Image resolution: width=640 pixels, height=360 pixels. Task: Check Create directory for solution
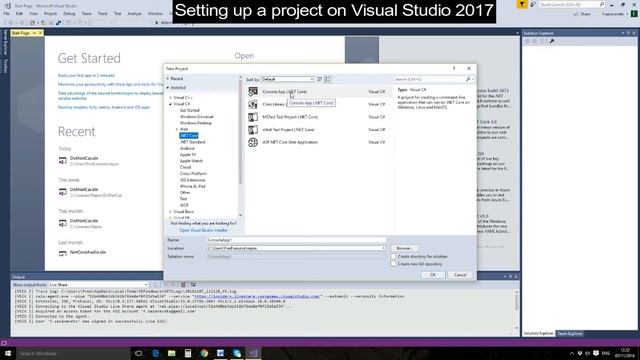tap(393, 256)
